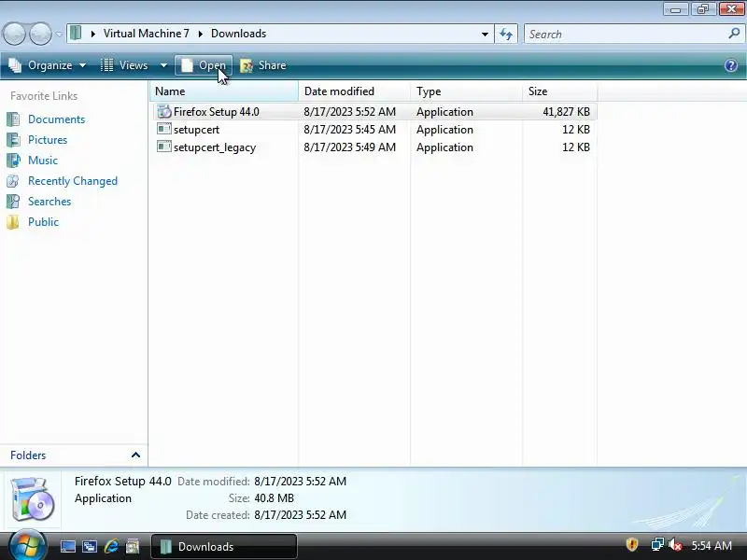Click the 5:45 AM date cell
747x560 pixels.
[349, 130]
